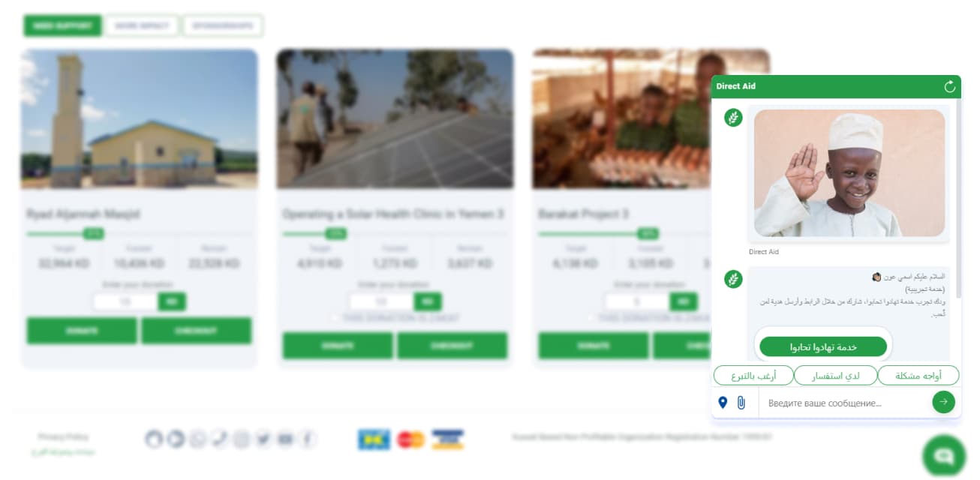Refresh the Direct Aid chat conversation
The height and width of the screenshot is (480, 980).
tap(950, 86)
